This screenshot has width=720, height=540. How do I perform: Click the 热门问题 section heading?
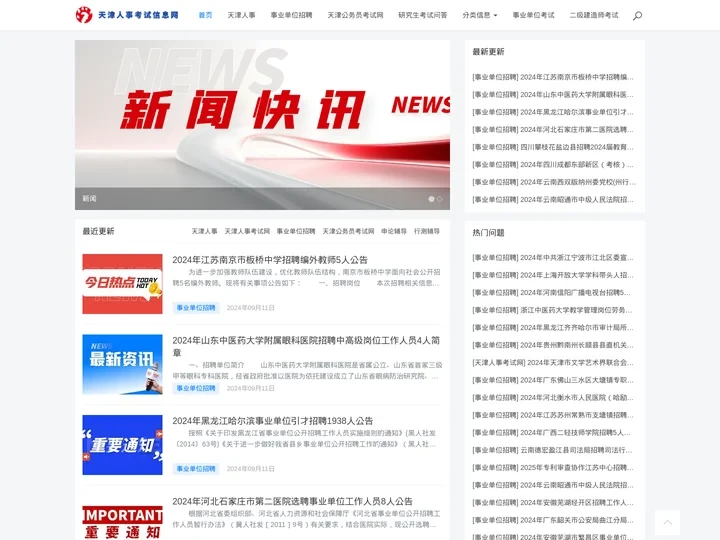pos(489,233)
